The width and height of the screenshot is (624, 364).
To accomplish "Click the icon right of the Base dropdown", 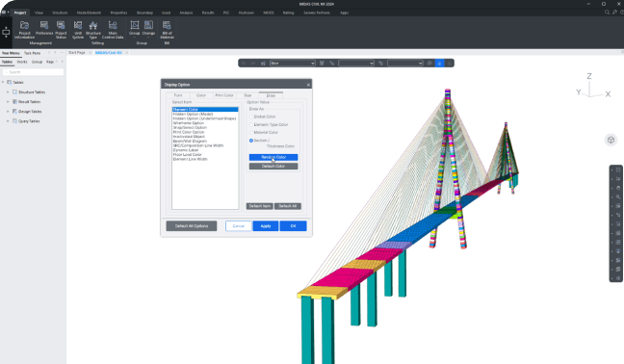I will click(x=322, y=64).
